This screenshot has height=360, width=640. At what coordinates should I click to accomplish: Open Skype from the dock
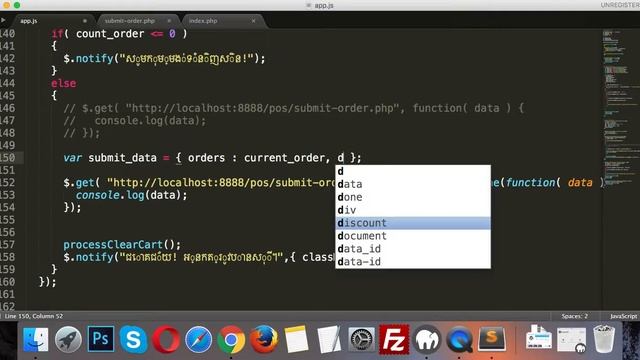(133, 340)
